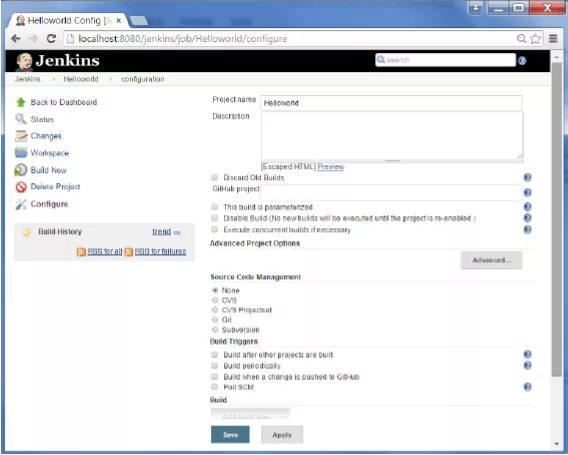Viewport: 568px width, 455px height.
Task: Enable the Poll SCM checkbox
Action: pos(214,387)
